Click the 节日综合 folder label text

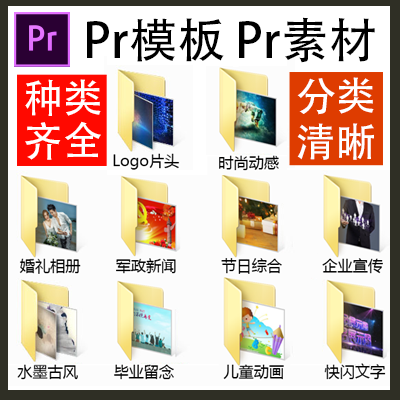pos(252,266)
